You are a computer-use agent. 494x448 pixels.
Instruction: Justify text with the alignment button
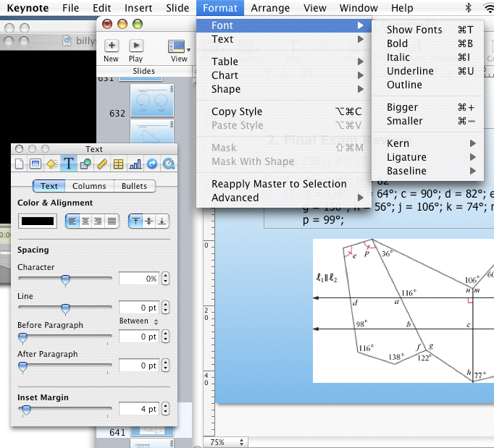coord(112,221)
